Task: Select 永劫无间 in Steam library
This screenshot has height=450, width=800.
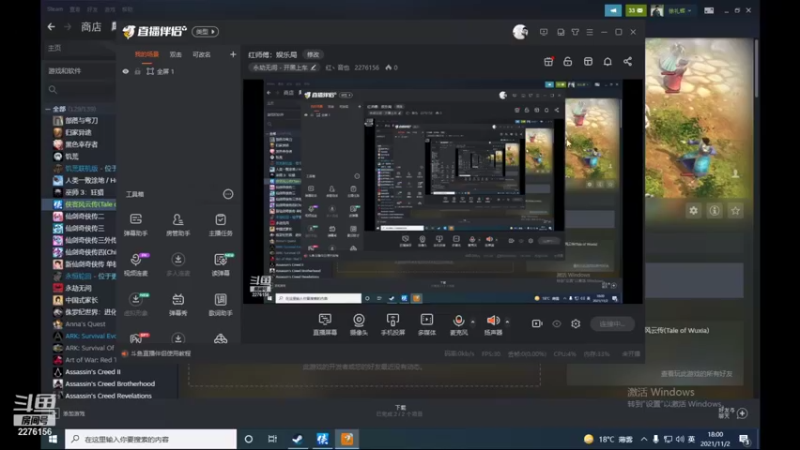Action: pos(79,288)
